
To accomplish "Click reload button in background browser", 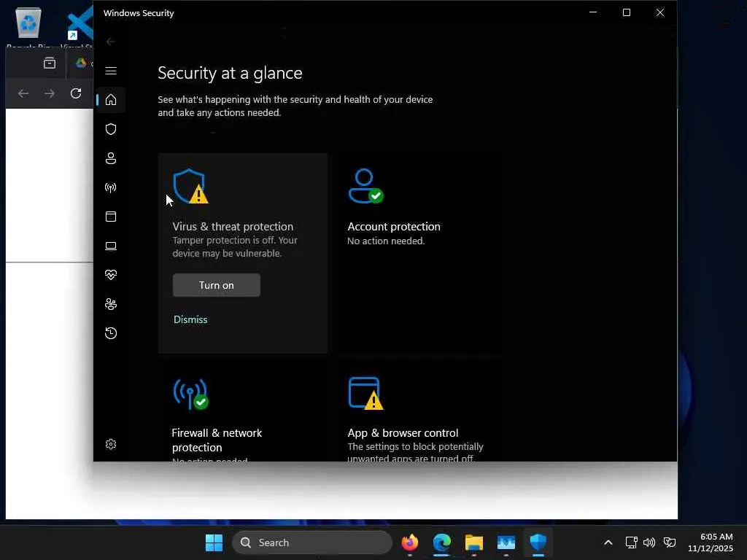I will click(x=76, y=93).
